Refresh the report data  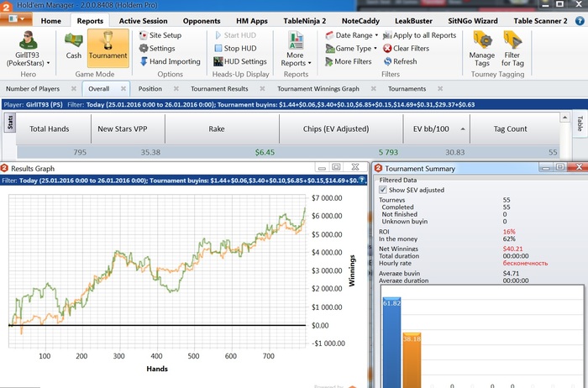[400, 61]
